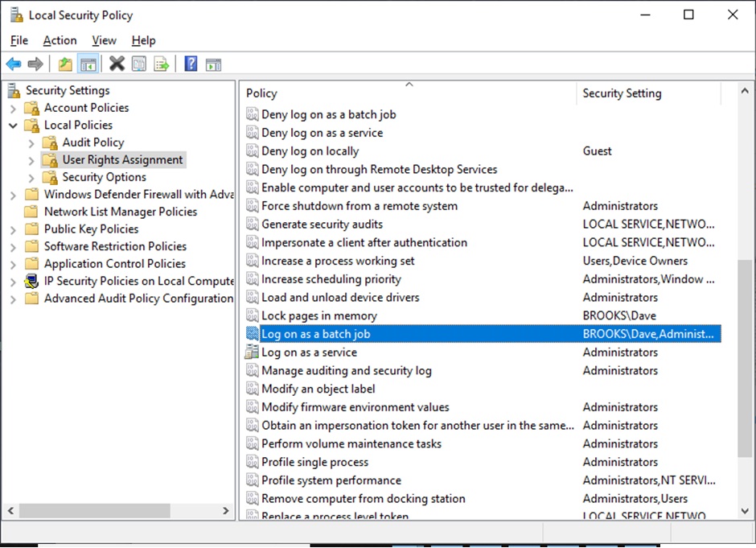Click the Help question mark toolbar icon
756x548 pixels.
[x=191, y=64]
